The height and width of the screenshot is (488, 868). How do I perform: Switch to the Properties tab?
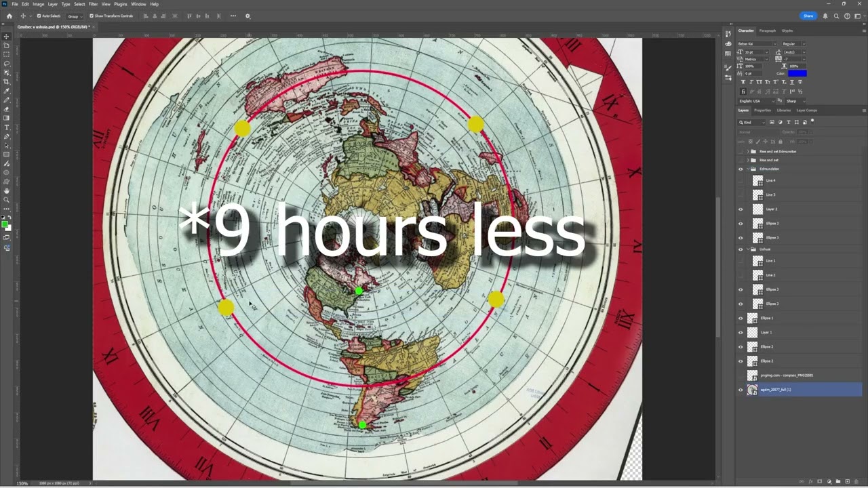(763, 110)
